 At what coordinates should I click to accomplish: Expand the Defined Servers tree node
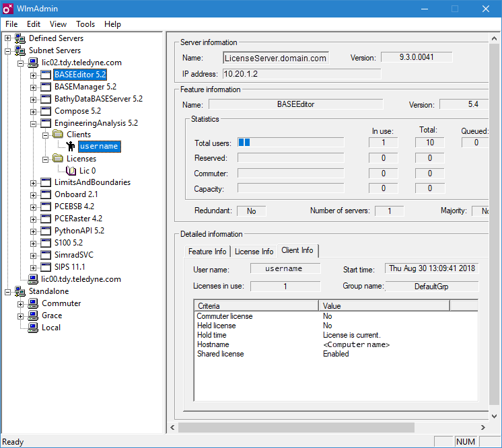click(x=8, y=38)
